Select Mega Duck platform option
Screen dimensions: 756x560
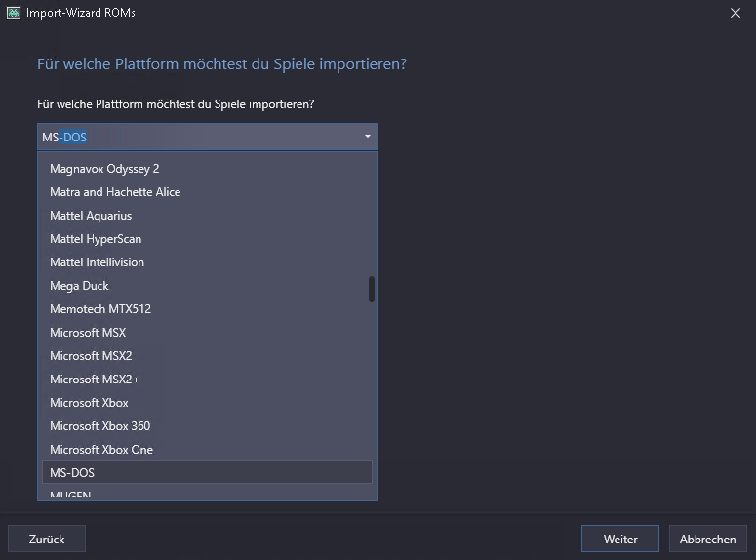click(x=79, y=286)
